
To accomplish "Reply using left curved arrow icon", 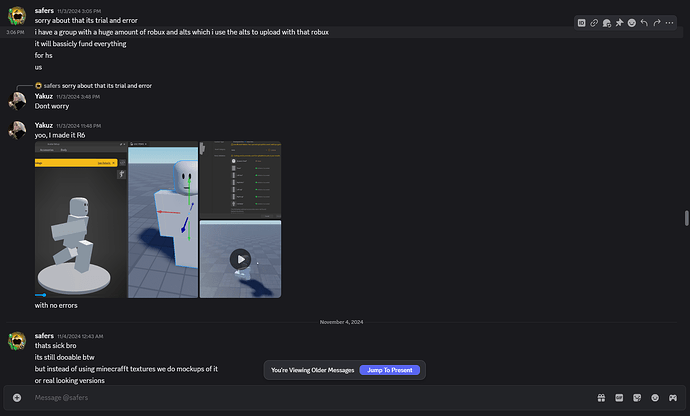I will click(x=644, y=23).
